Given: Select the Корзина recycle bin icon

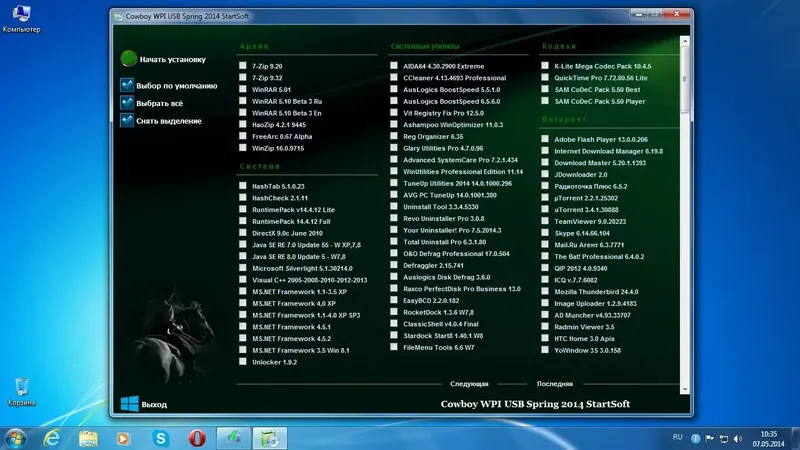Looking at the screenshot, I should pyautogui.click(x=21, y=392).
